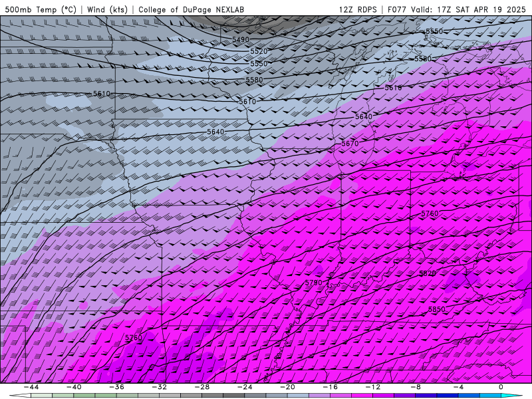Viewport: 532px width, 399px height.
Task: Click the "500mb Temp (°C)" title text
Action: pos(41,9)
